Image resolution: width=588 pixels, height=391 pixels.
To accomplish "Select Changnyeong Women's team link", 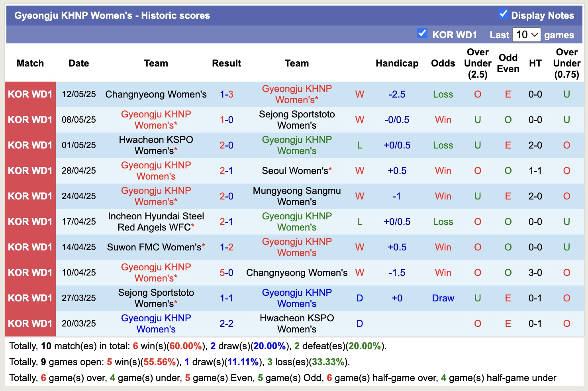I will (155, 94).
